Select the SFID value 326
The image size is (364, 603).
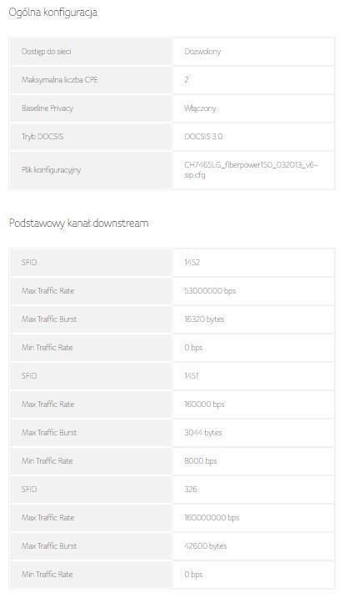(x=191, y=490)
